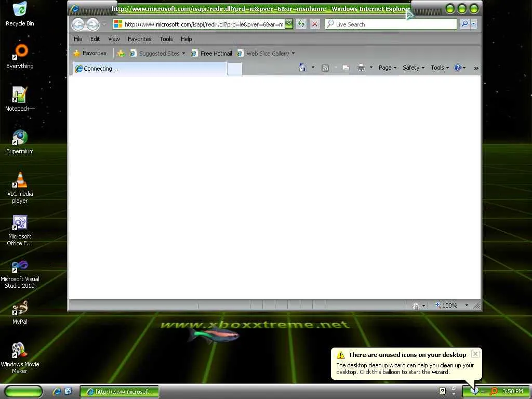Click the Forward navigation arrow
This screenshot has width=532, height=399.
[x=92, y=24]
